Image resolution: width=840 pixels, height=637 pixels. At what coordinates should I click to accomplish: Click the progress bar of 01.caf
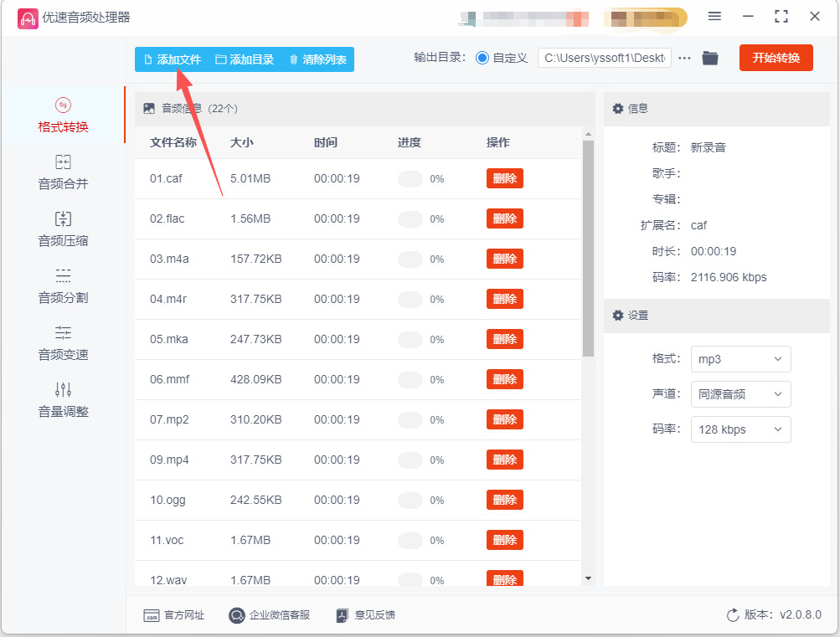point(410,179)
